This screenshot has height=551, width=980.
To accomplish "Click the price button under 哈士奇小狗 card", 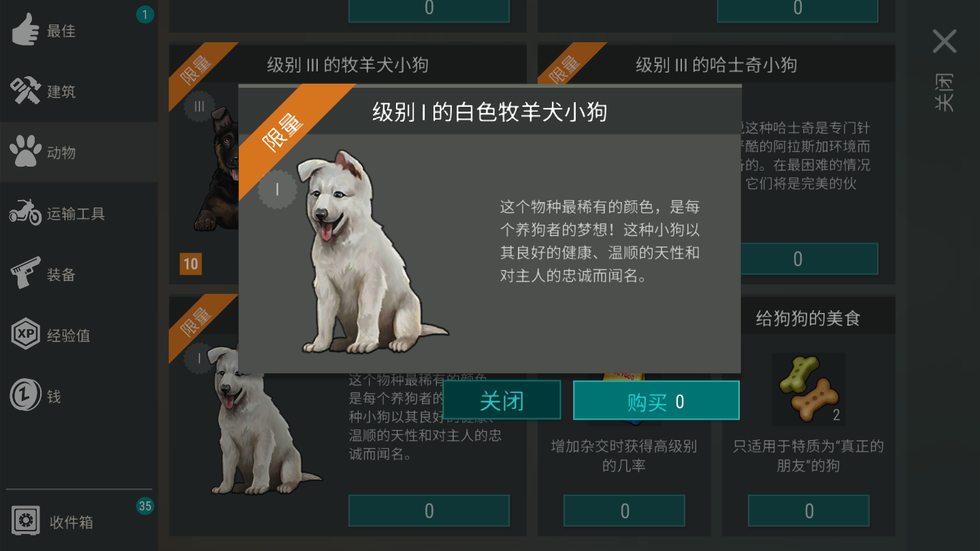I will [x=798, y=259].
